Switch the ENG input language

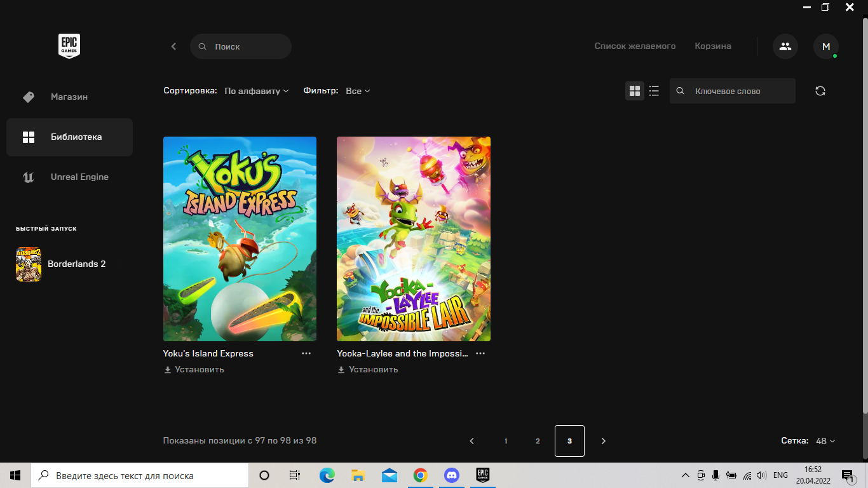point(781,475)
